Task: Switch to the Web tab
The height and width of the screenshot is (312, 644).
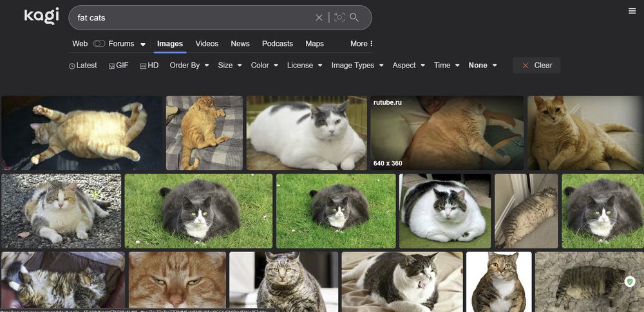Action: pos(80,44)
